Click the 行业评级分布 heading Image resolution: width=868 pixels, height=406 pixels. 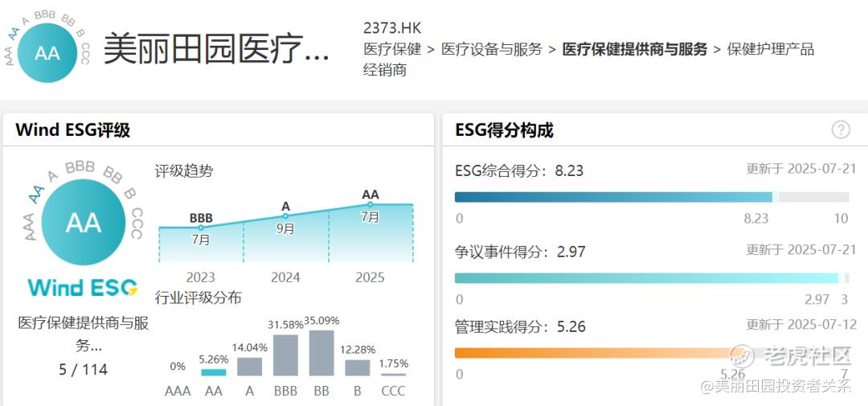pyautogui.click(x=199, y=298)
